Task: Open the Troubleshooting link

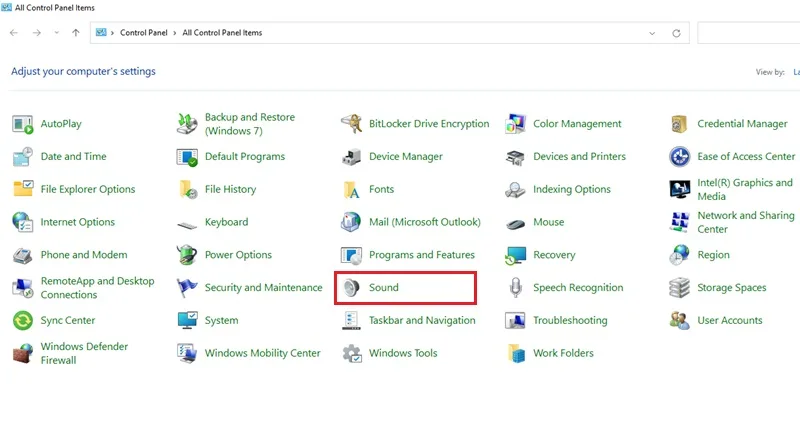Action: point(570,320)
